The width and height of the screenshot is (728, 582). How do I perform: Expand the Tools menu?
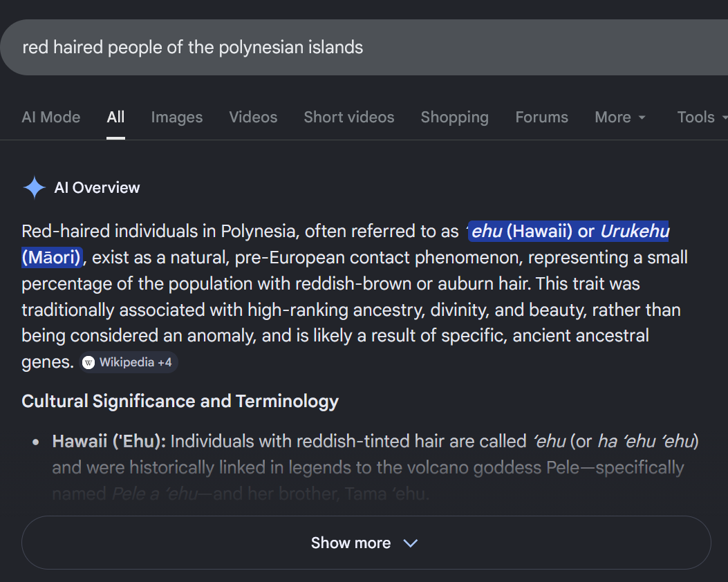tap(702, 117)
